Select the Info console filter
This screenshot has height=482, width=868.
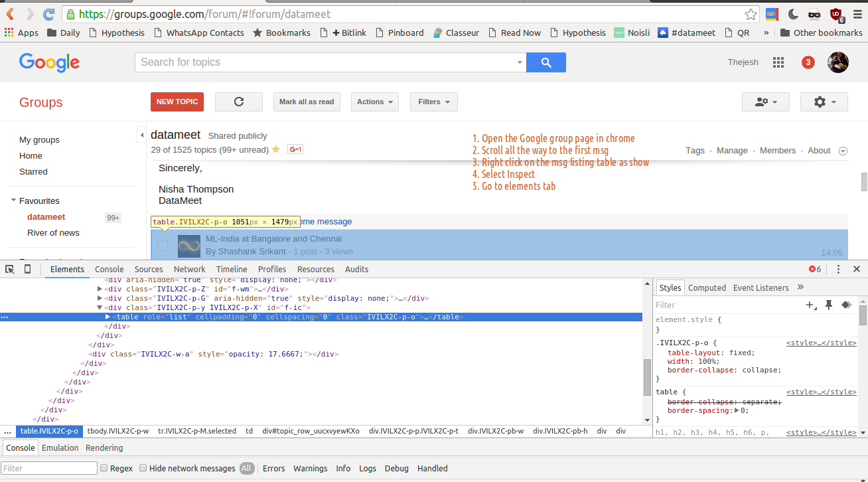coord(343,468)
